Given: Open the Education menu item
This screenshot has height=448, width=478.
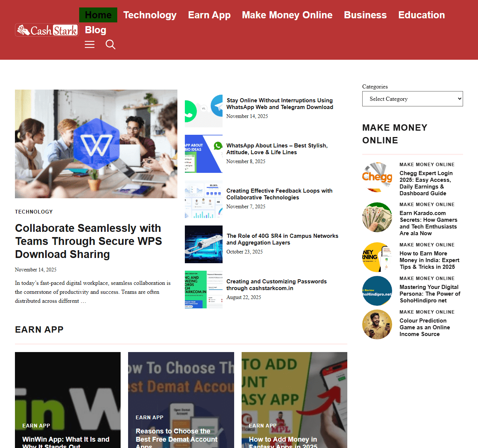Looking at the screenshot, I should pos(422,15).
